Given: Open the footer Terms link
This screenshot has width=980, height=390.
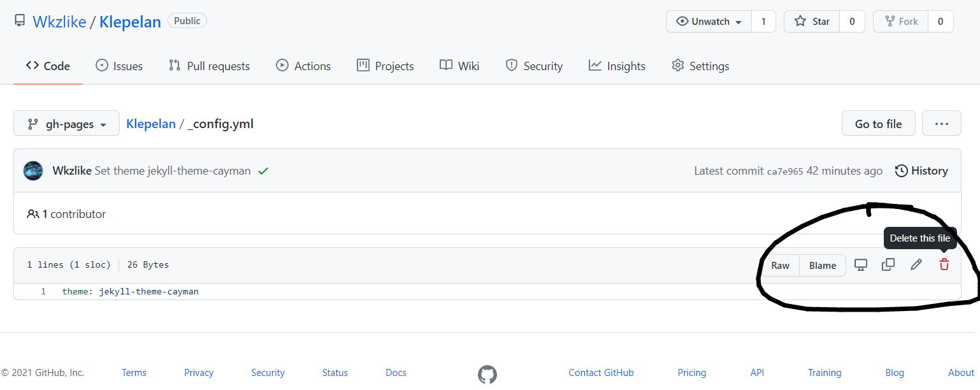Looking at the screenshot, I should [x=134, y=373].
